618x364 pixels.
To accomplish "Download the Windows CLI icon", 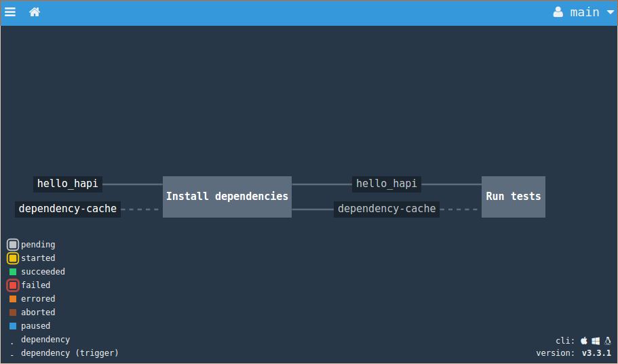I will pyautogui.click(x=596, y=341).
